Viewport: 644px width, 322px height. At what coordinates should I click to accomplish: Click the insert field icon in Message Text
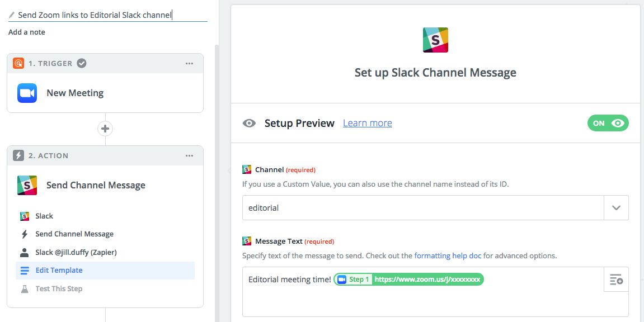point(616,280)
